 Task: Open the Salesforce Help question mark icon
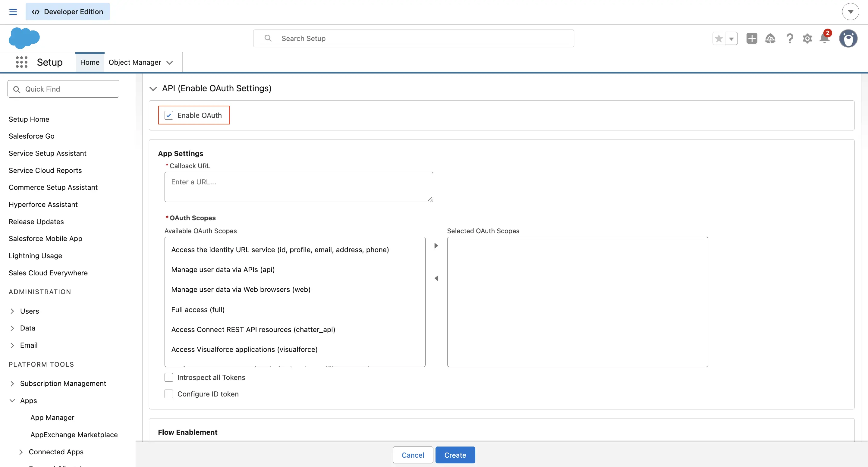(789, 38)
